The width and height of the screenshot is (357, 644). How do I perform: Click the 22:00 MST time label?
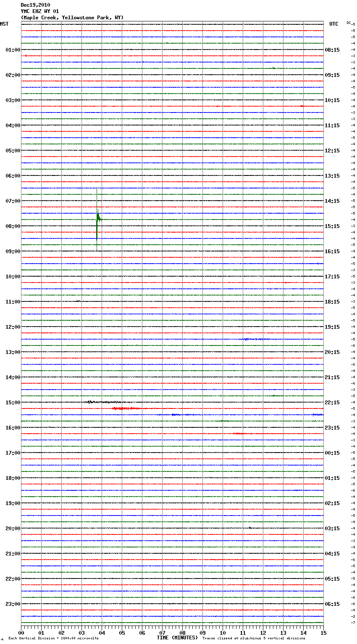13,579
